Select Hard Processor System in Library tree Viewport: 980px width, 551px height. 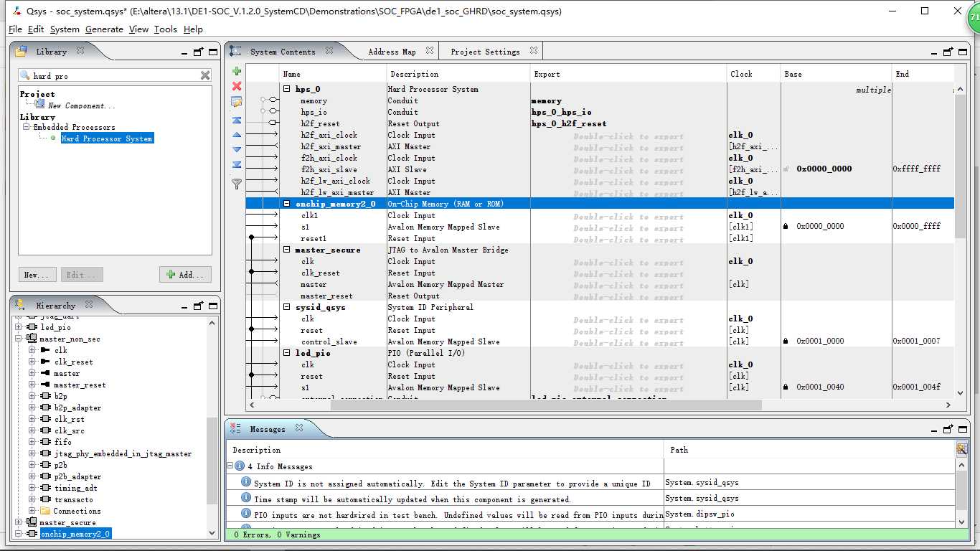pos(107,138)
